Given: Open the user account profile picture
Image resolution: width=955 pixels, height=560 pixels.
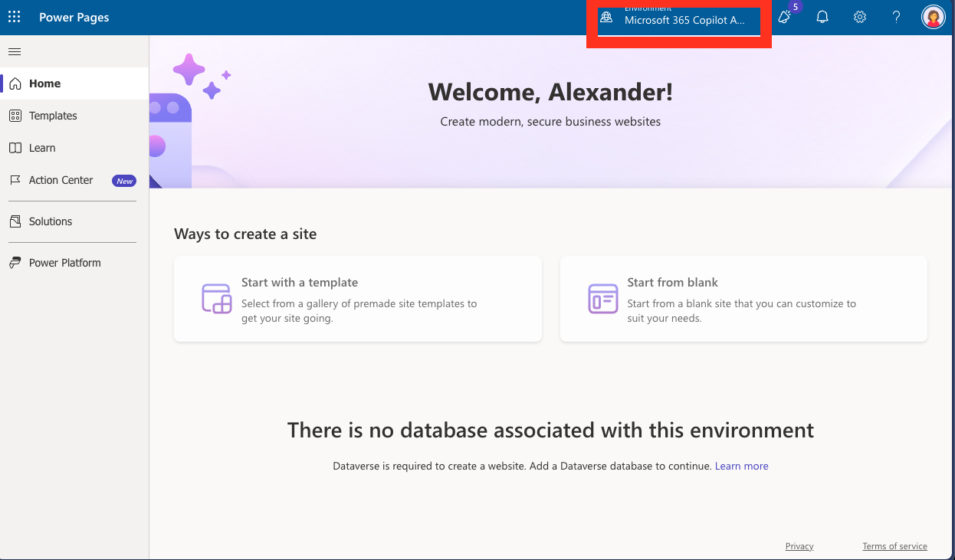Looking at the screenshot, I should 933,17.
